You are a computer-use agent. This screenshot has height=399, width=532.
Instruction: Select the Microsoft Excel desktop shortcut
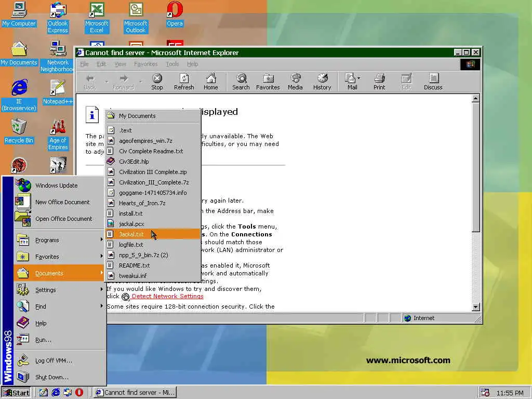[x=97, y=18]
